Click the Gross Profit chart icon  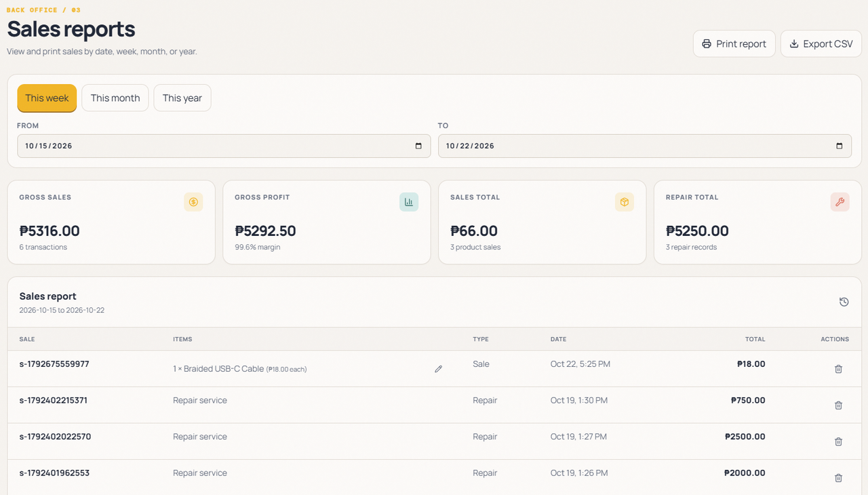(409, 202)
